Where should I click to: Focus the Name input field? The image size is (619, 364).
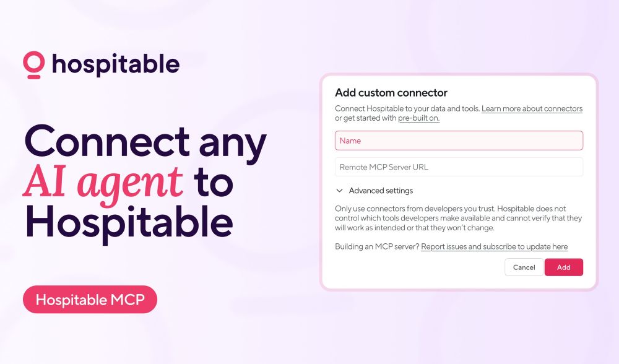pyautogui.click(x=459, y=141)
